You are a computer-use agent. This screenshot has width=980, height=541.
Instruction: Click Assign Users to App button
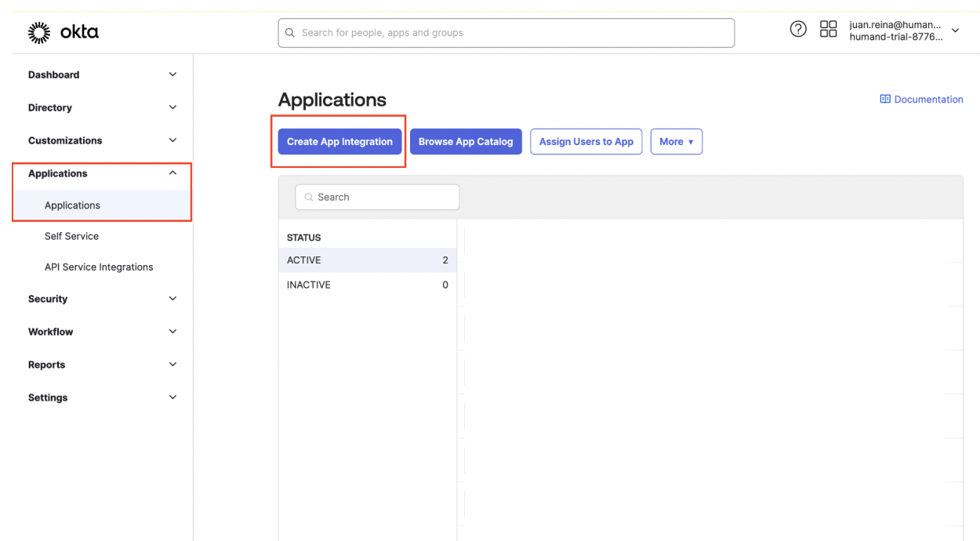(586, 142)
